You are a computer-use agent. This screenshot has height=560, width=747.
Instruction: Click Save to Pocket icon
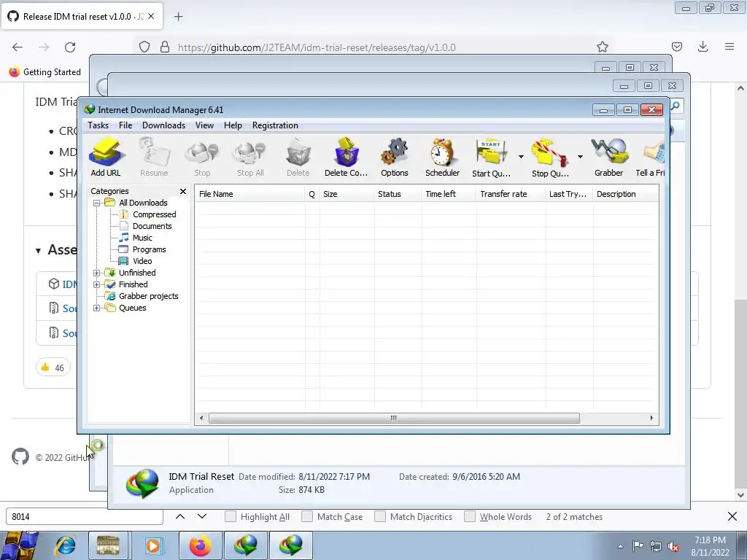[676, 47]
